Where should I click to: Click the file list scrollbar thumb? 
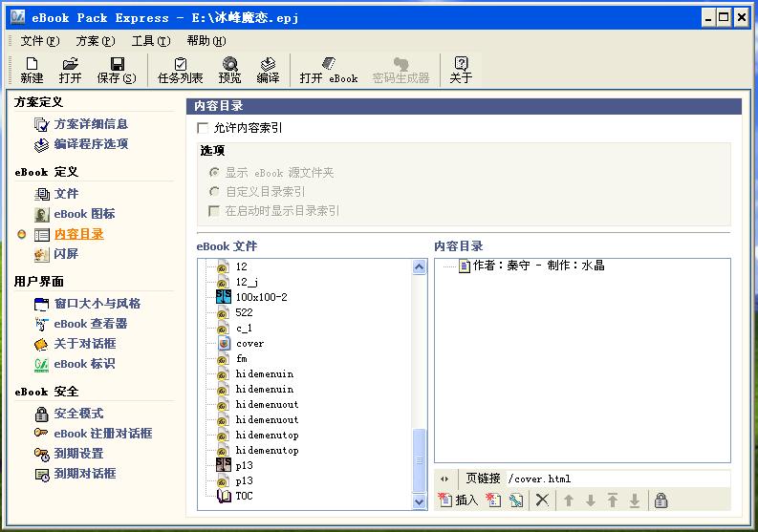click(419, 460)
